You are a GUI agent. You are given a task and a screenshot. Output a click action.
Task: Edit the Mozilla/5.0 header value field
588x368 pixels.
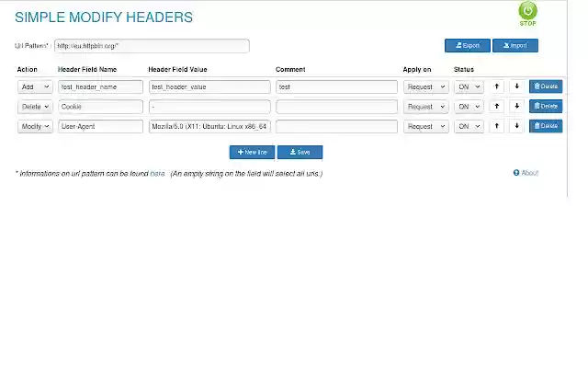click(209, 127)
